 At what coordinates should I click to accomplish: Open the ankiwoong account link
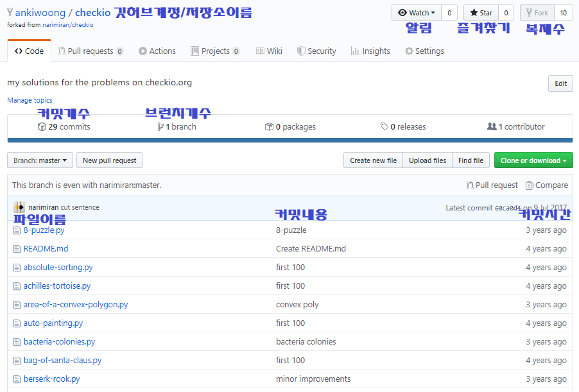pyautogui.click(x=40, y=13)
